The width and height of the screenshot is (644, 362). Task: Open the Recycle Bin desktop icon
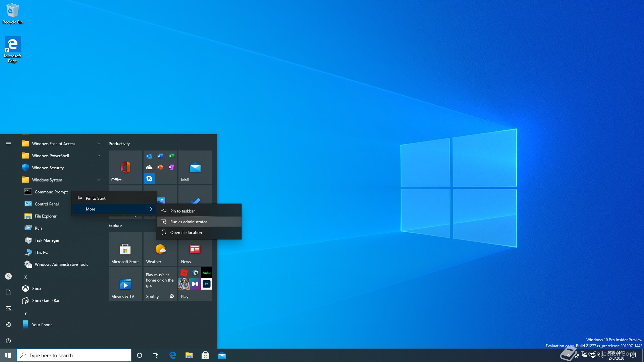(x=13, y=14)
